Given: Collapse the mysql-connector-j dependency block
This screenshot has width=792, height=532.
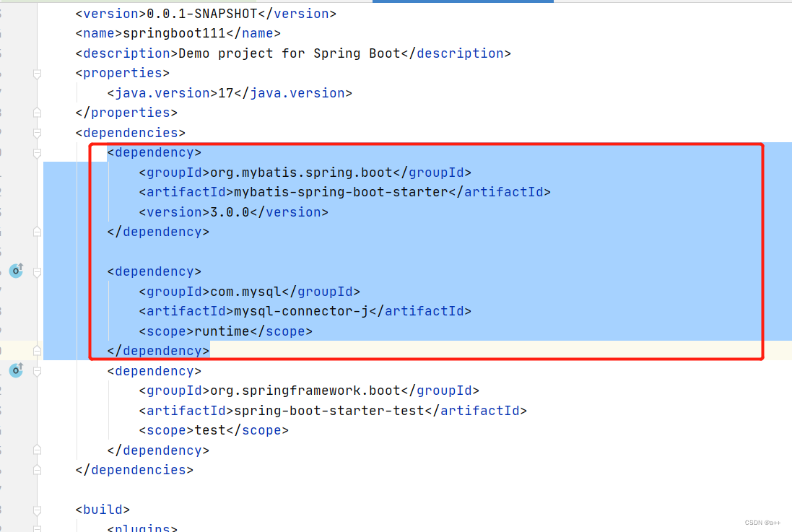Looking at the screenshot, I should pos(36,271).
